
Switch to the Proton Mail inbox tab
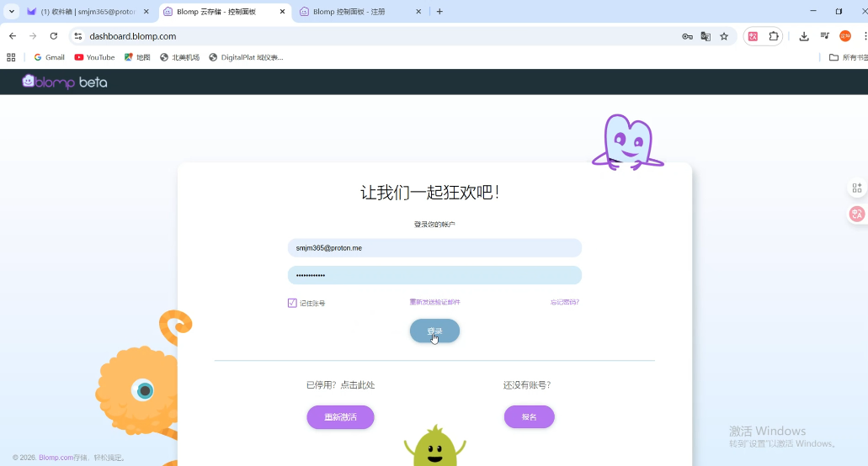(87, 12)
